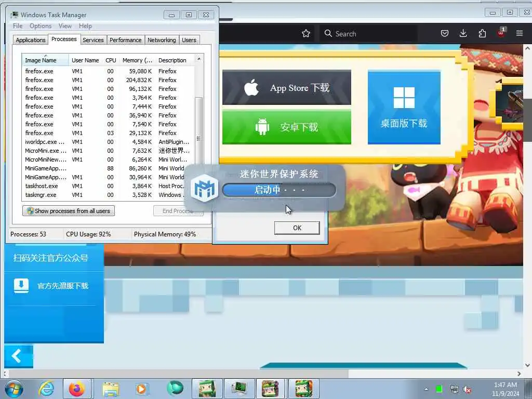
Task: Open Windows Start orb
Action: 14,389
